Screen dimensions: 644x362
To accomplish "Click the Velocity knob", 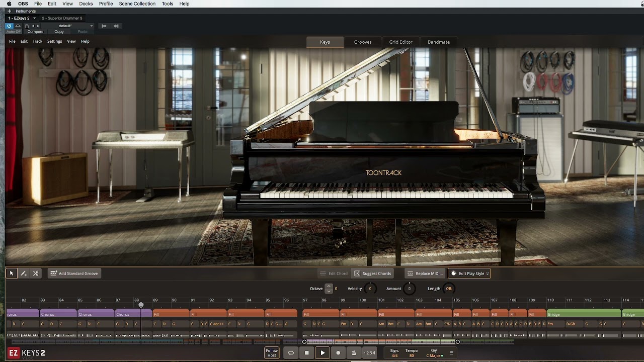I will point(370,289).
